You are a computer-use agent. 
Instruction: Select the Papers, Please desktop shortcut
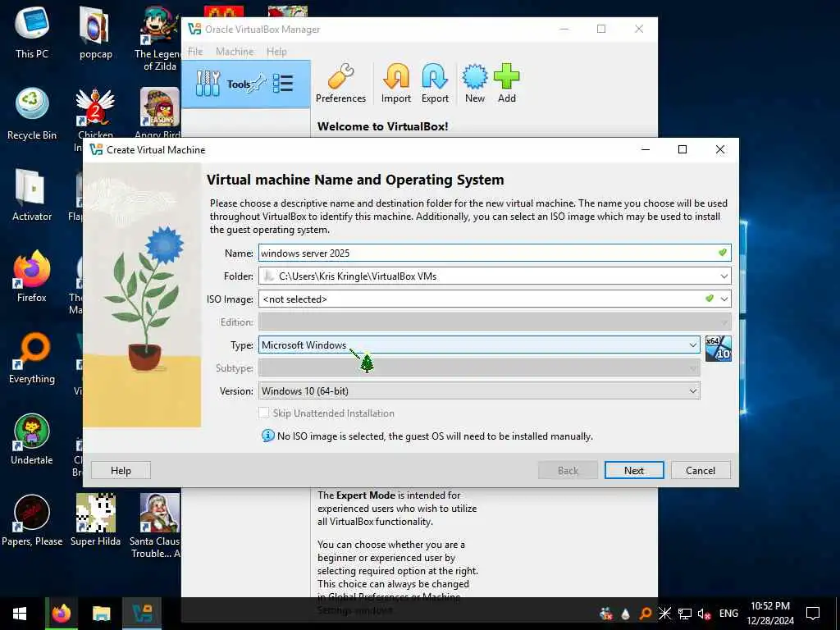32,519
